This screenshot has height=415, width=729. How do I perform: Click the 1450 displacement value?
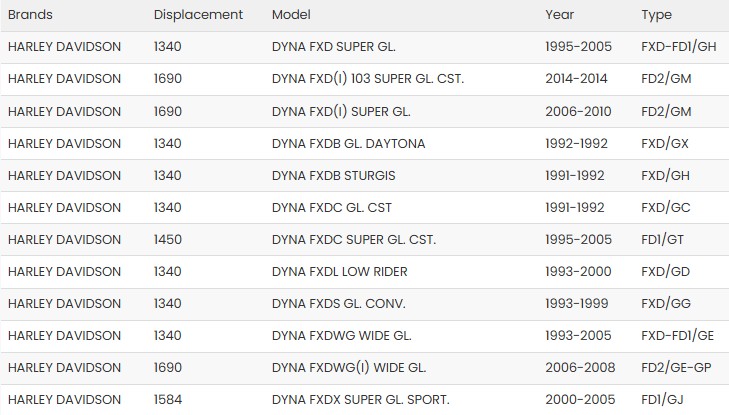pos(168,240)
